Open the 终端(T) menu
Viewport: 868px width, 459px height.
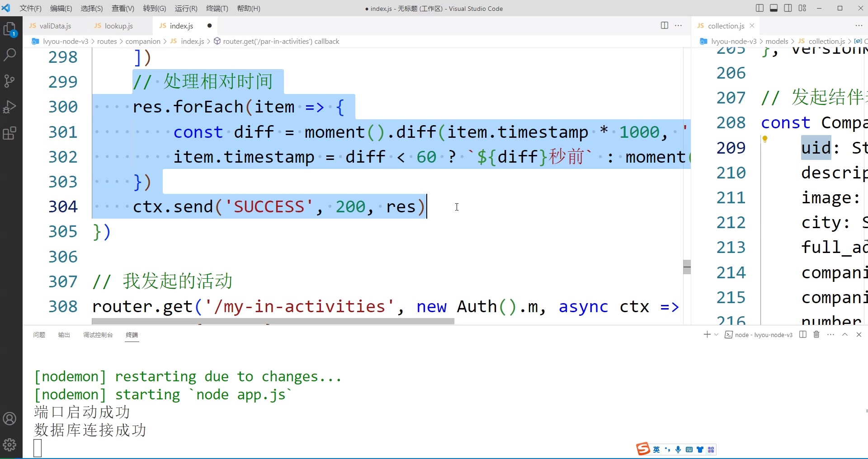[217, 9]
